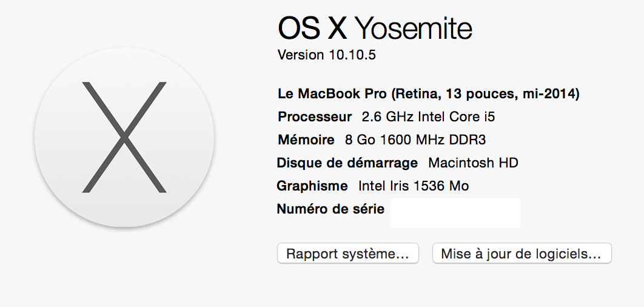Click the word "Yosemite" in the title
The image size is (644, 307).
(413, 27)
